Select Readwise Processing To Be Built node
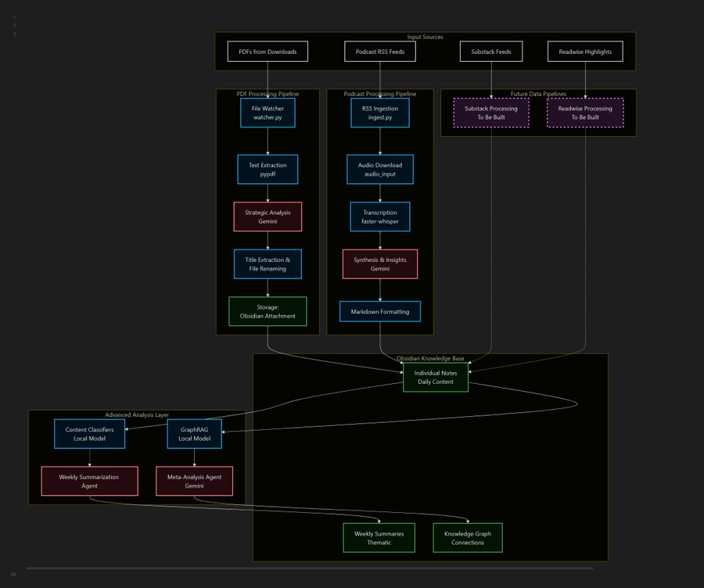 click(x=585, y=113)
